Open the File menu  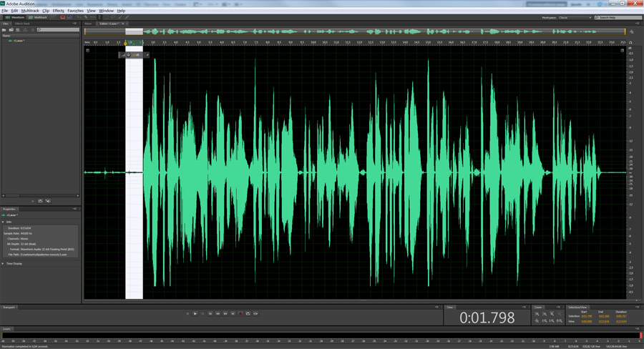click(x=4, y=11)
